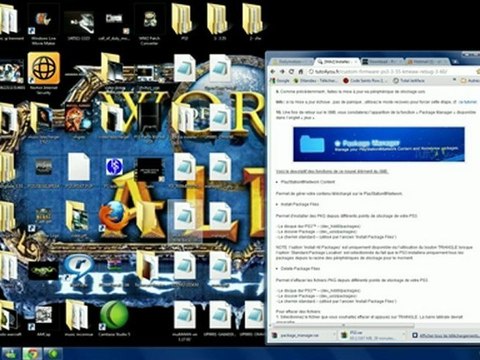Screen dimensions: 480x360
Task: Open the Total Jerkface bookmark
Action: tap(409, 81)
